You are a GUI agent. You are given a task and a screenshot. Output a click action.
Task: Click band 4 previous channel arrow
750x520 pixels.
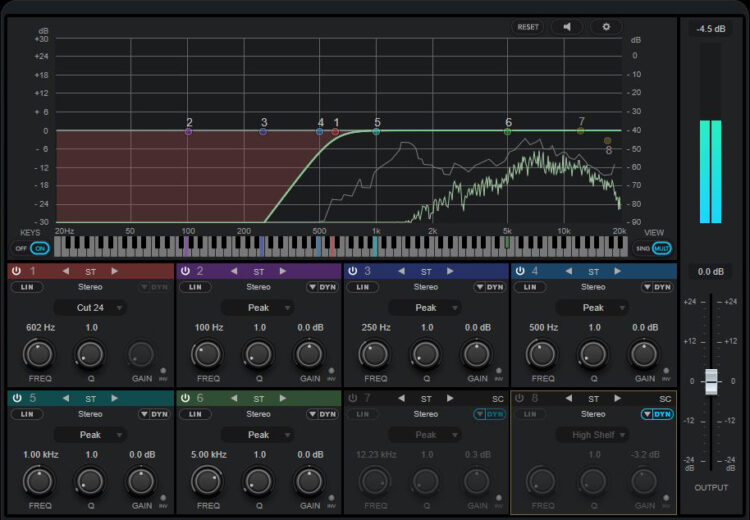point(569,271)
